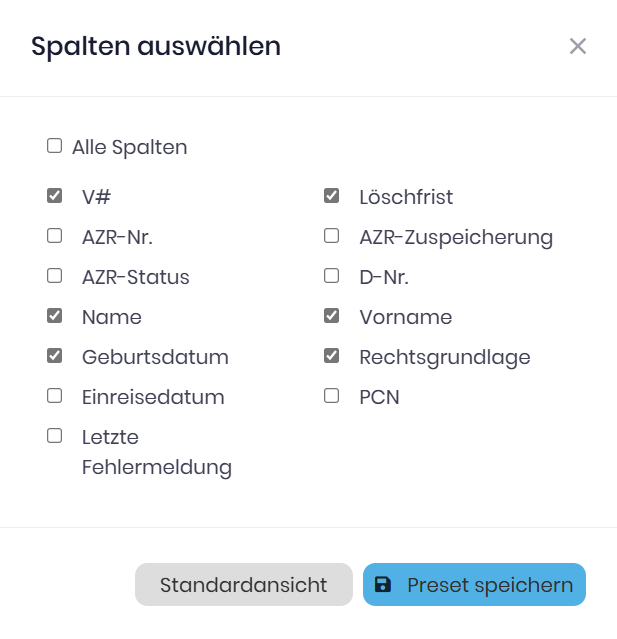The image size is (617, 639).
Task: Close the Spalten auswählen dialog
Action: 577,46
